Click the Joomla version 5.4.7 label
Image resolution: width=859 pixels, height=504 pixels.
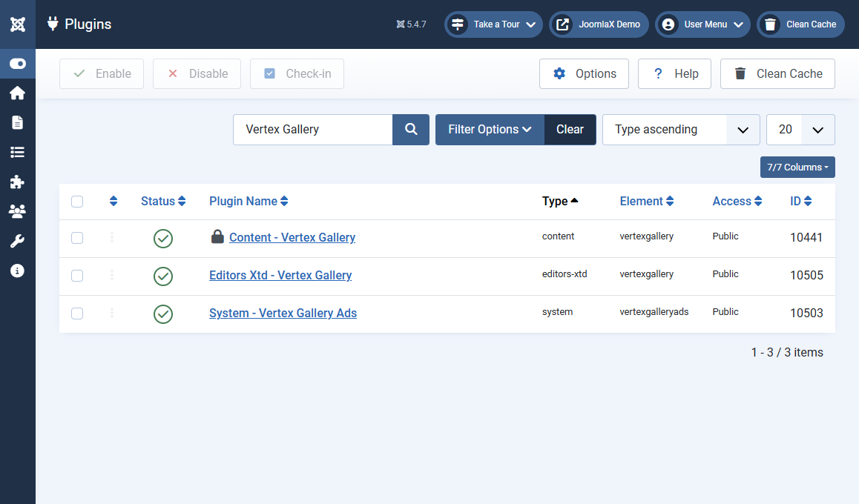coord(412,24)
